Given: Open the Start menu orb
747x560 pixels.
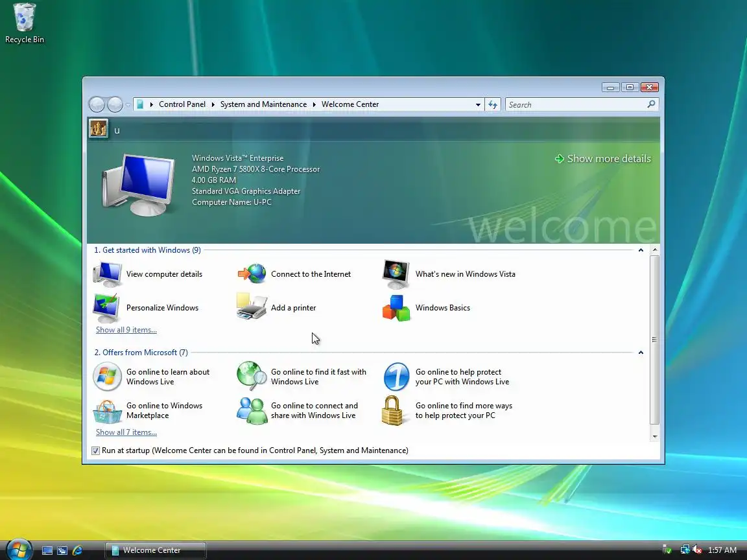Looking at the screenshot, I should 19,549.
